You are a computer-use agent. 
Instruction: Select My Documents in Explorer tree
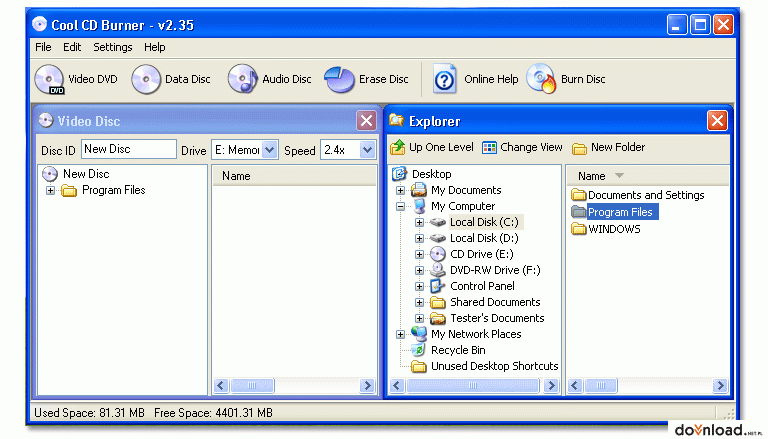[x=456, y=190]
